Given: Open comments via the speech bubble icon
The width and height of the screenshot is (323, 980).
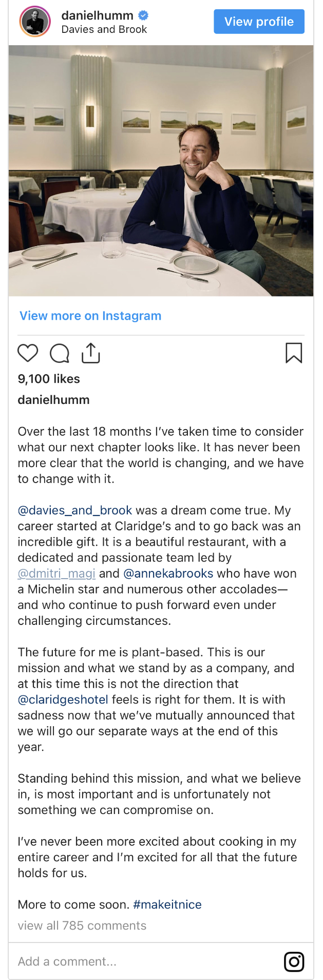Looking at the screenshot, I should [x=60, y=354].
